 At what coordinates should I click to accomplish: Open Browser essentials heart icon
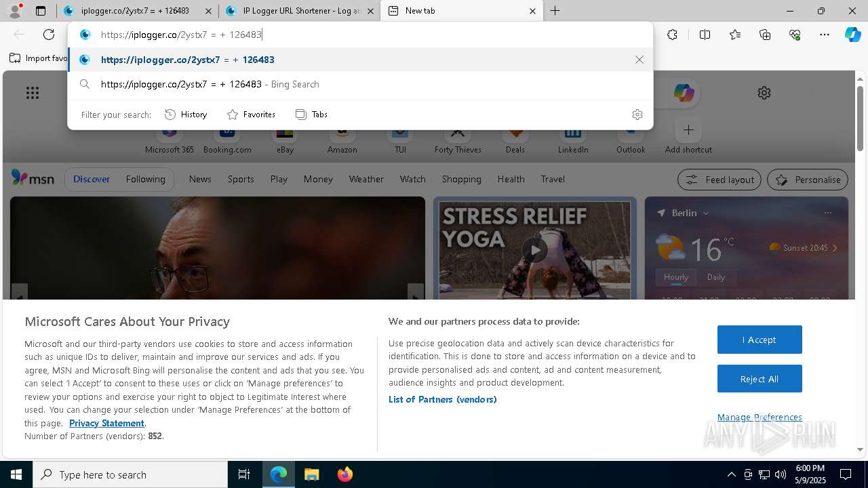point(795,35)
